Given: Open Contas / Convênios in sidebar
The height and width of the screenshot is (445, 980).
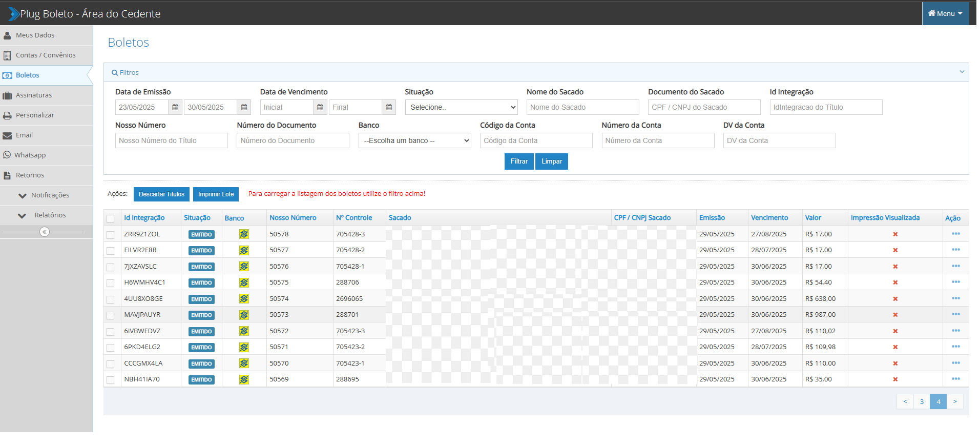Looking at the screenshot, I should 46,55.
